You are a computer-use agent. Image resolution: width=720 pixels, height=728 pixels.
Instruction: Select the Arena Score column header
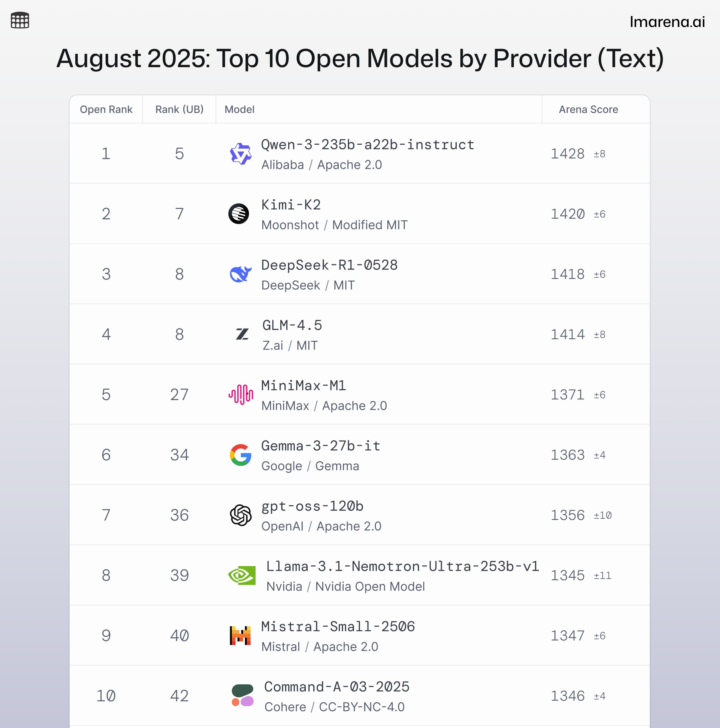(588, 110)
